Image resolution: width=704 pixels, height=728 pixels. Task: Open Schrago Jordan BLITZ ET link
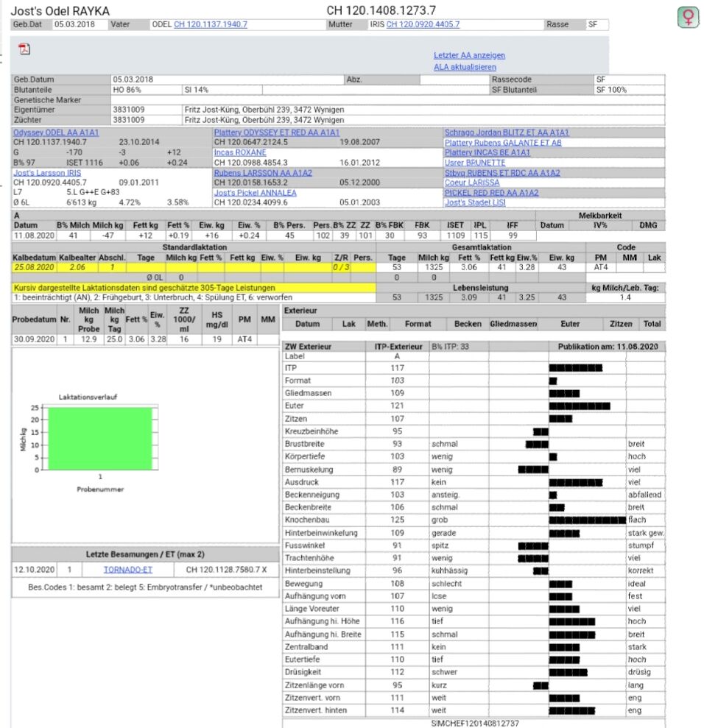click(x=506, y=132)
